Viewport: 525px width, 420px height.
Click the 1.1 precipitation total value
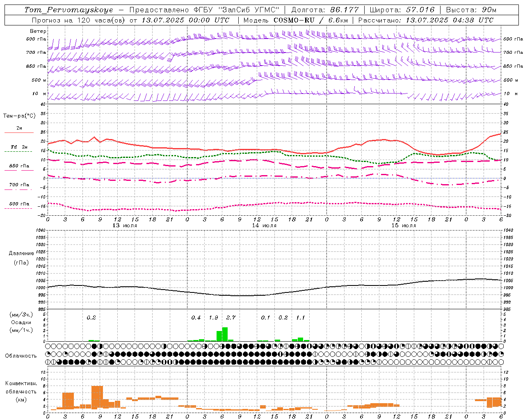tap(300, 318)
